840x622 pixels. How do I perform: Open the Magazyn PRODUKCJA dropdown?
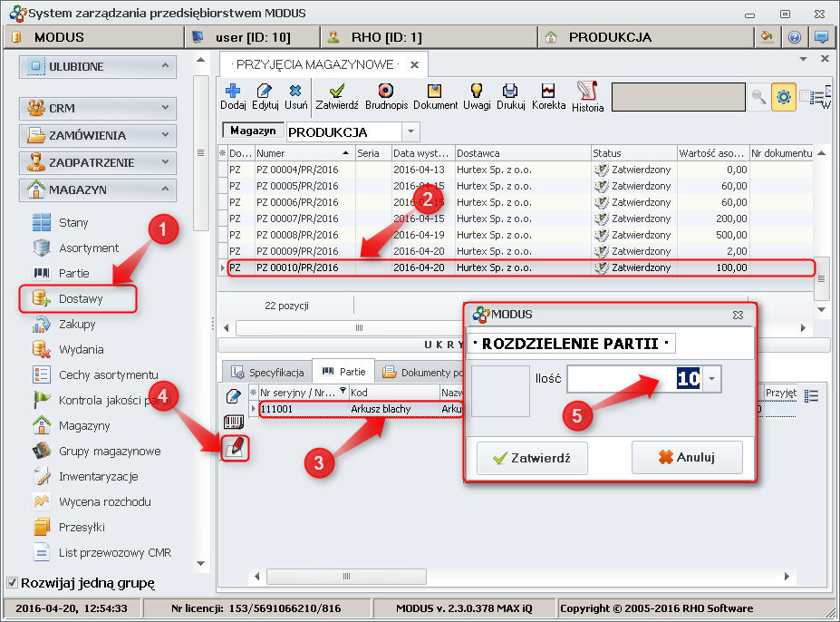pyautogui.click(x=410, y=131)
